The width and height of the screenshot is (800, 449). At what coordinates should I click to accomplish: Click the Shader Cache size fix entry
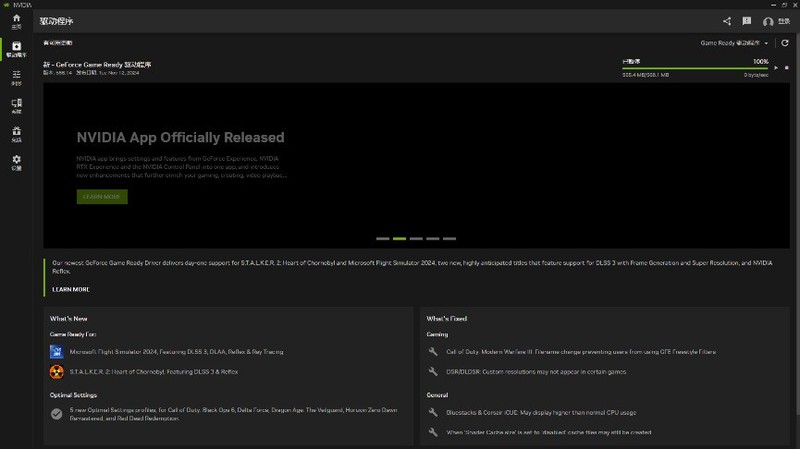(x=549, y=432)
